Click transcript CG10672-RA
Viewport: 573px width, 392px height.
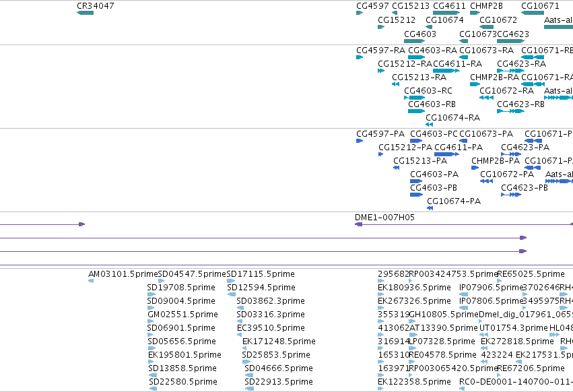click(506, 91)
